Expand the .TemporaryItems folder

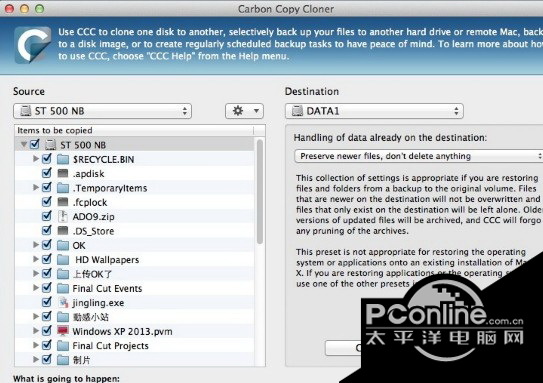[x=35, y=187]
